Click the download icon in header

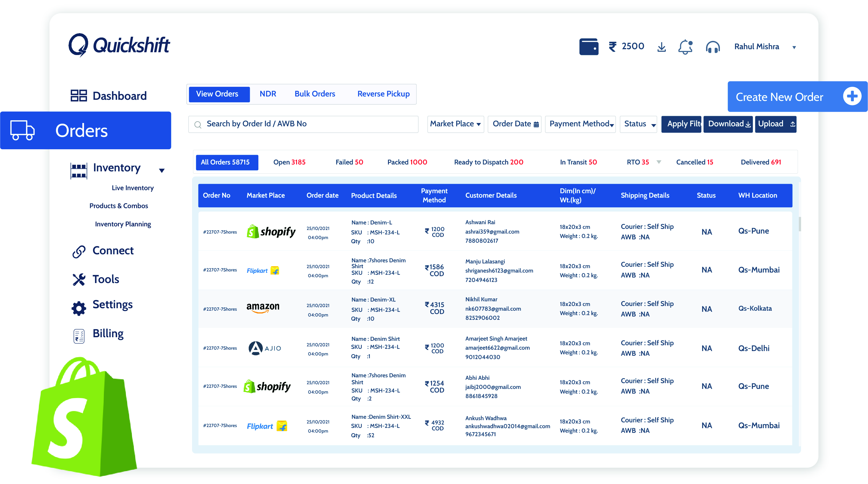[661, 47]
